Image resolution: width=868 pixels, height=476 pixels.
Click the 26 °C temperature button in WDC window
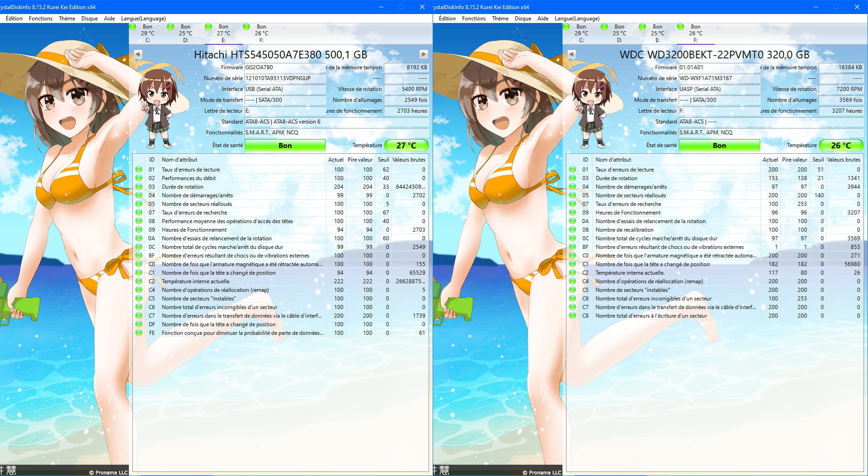(841, 145)
